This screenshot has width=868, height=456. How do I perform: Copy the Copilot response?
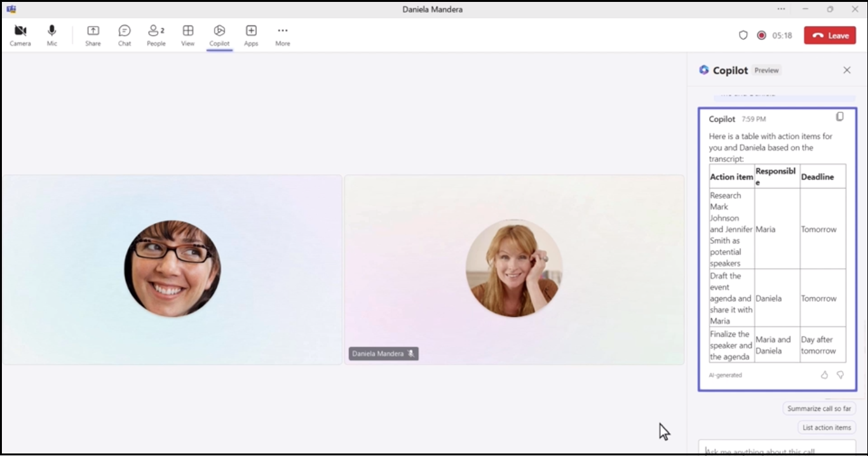click(x=839, y=117)
